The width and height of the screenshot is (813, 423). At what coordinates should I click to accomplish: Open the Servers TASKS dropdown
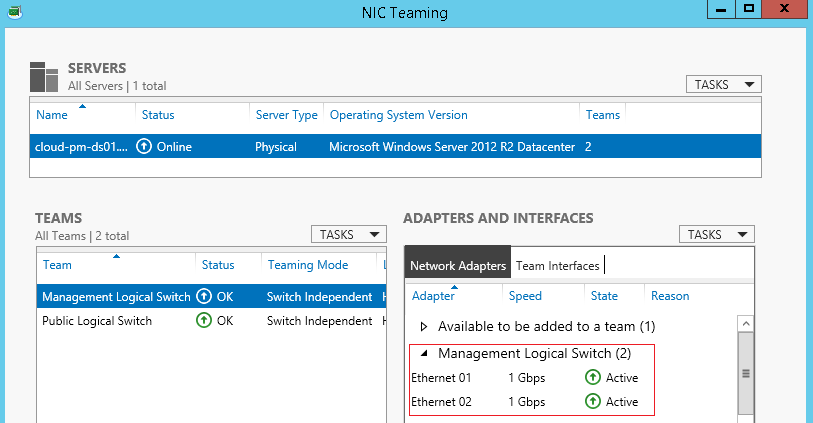pos(724,84)
